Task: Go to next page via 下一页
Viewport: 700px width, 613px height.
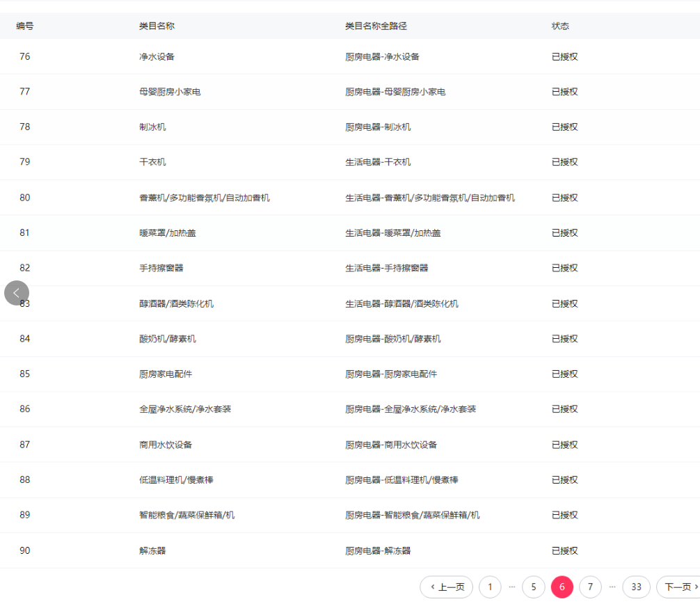Action: pyautogui.click(x=680, y=587)
